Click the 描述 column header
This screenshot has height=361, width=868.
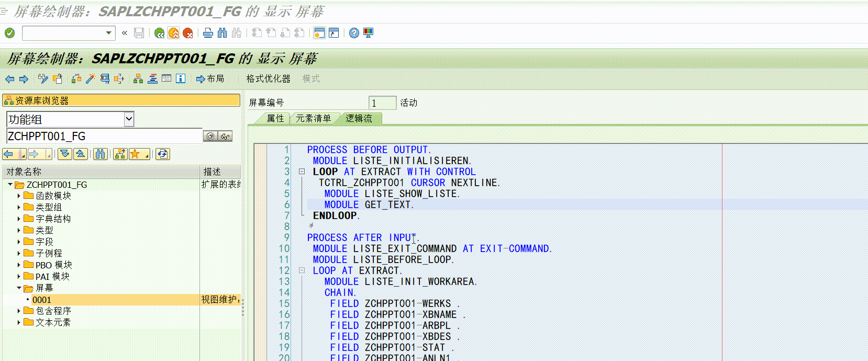coord(220,172)
